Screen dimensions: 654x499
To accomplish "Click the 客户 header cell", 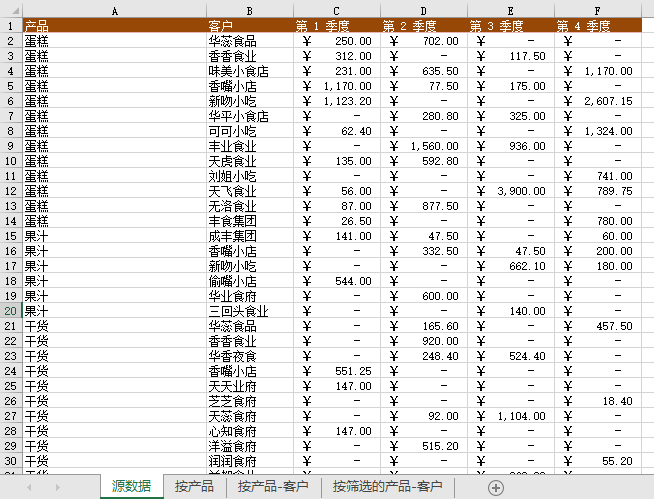I will [x=249, y=26].
